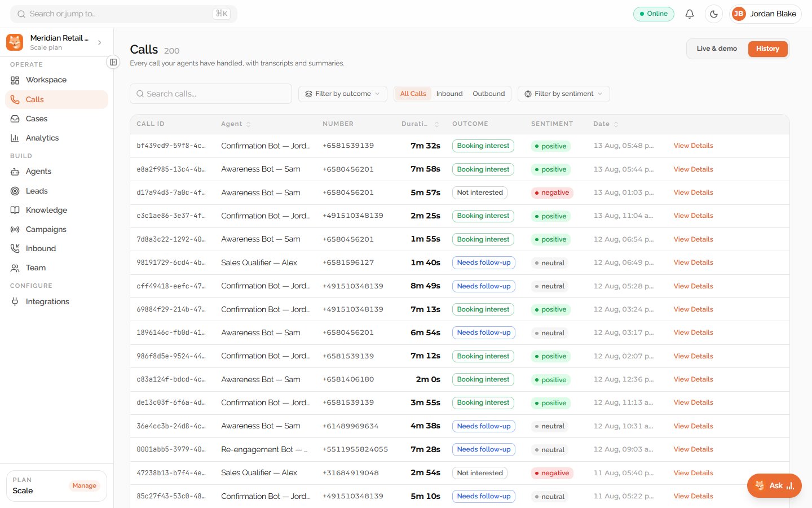Expand the Meridian Retail workspace switcher chevron
This screenshot has height=508, width=812.
click(100, 42)
